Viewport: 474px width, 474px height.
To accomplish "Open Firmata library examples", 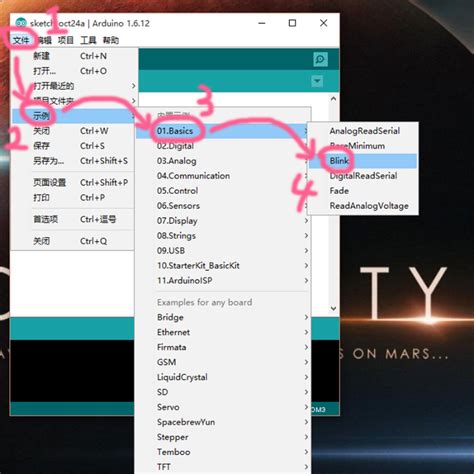I will pyautogui.click(x=223, y=347).
